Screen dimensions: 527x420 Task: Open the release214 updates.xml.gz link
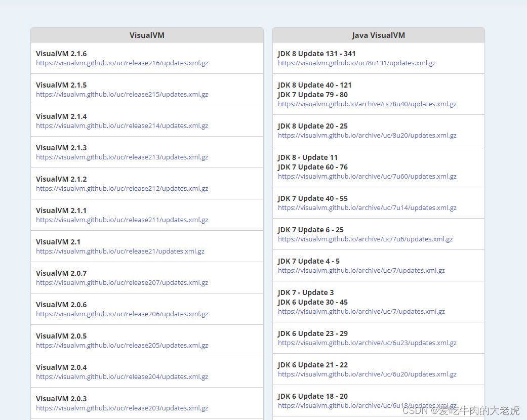tap(122, 125)
